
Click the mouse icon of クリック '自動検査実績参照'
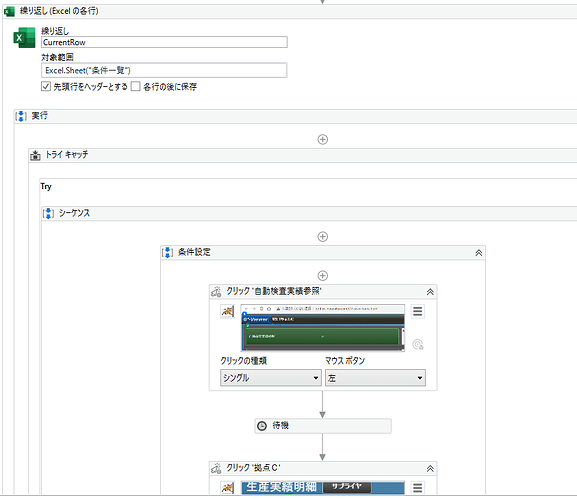[216, 292]
